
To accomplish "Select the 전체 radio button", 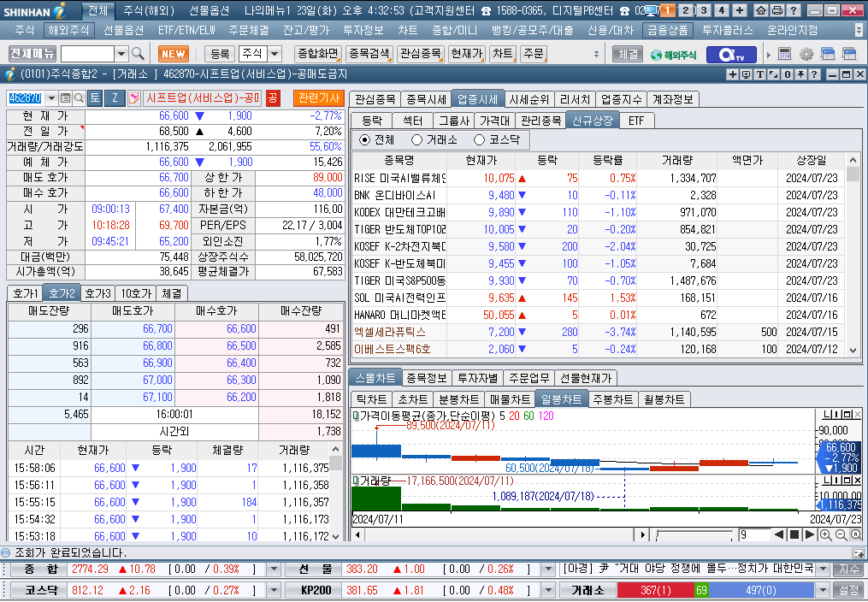I will [364, 140].
